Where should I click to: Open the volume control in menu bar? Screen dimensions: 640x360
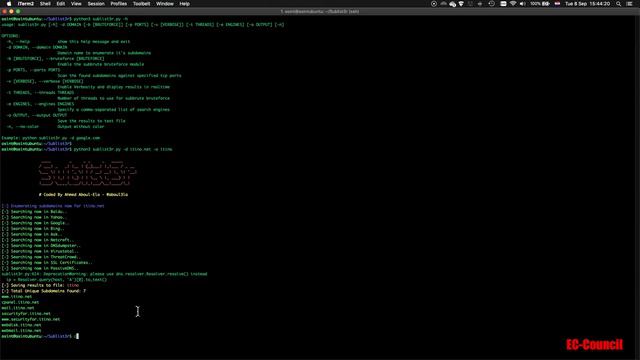pos(522,4)
